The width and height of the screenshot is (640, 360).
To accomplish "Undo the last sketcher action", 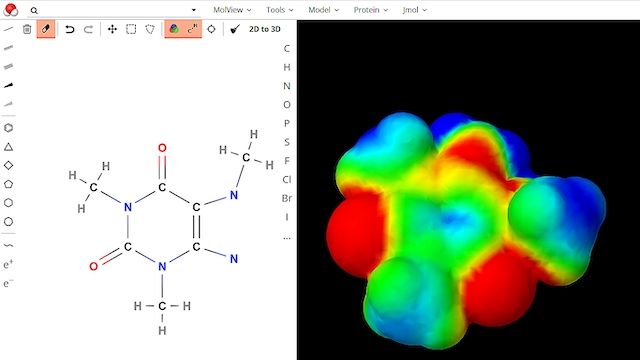I will tap(70, 29).
